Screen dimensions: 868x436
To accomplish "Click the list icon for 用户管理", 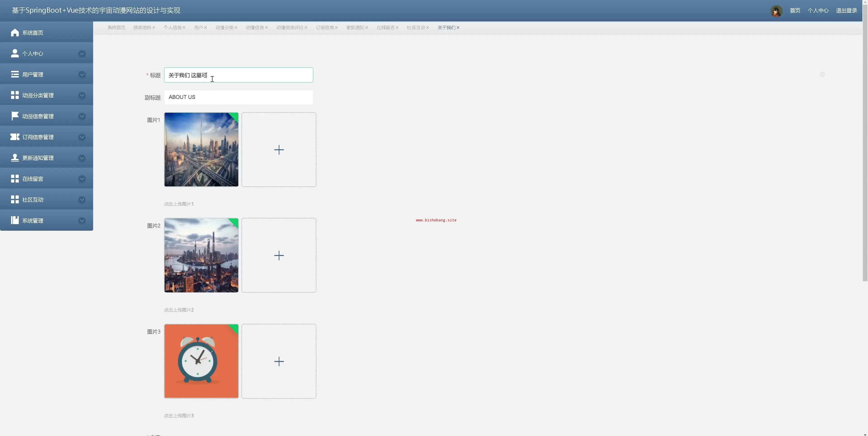I will click(14, 74).
